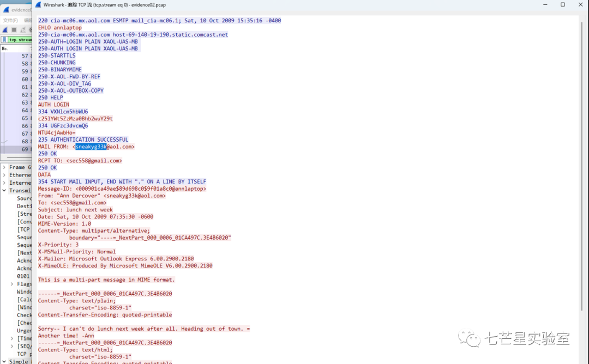589x364 pixels.
Task: Maximize the Follow TCP Stream window
Action: [563, 4]
